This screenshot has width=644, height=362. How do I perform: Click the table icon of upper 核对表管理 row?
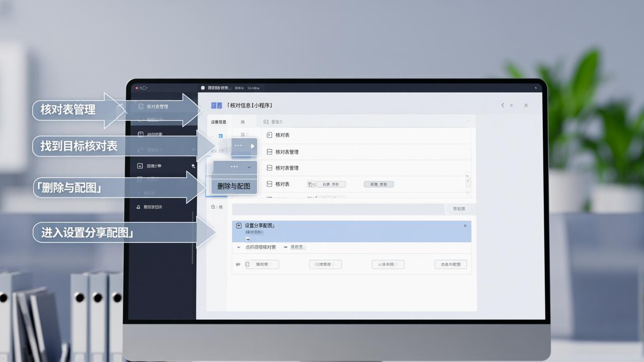pos(269,152)
